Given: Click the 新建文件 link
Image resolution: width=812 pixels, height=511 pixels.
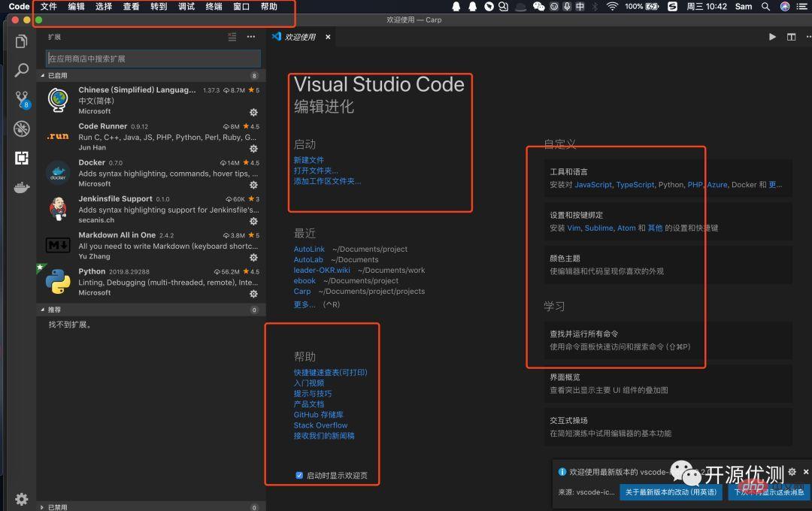Looking at the screenshot, I should 309,160.
